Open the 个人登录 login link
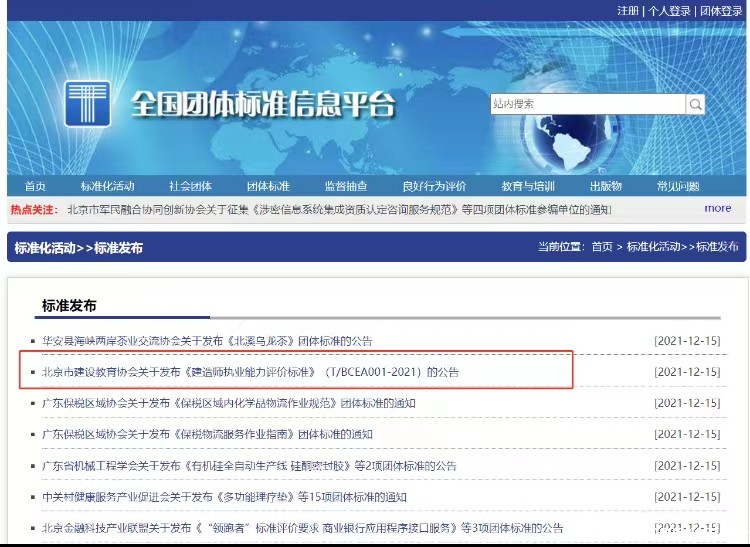 (669, 10)
